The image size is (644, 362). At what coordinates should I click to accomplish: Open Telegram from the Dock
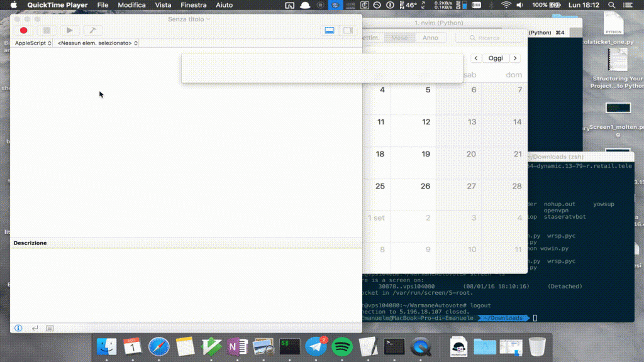(x=316, y=346)
